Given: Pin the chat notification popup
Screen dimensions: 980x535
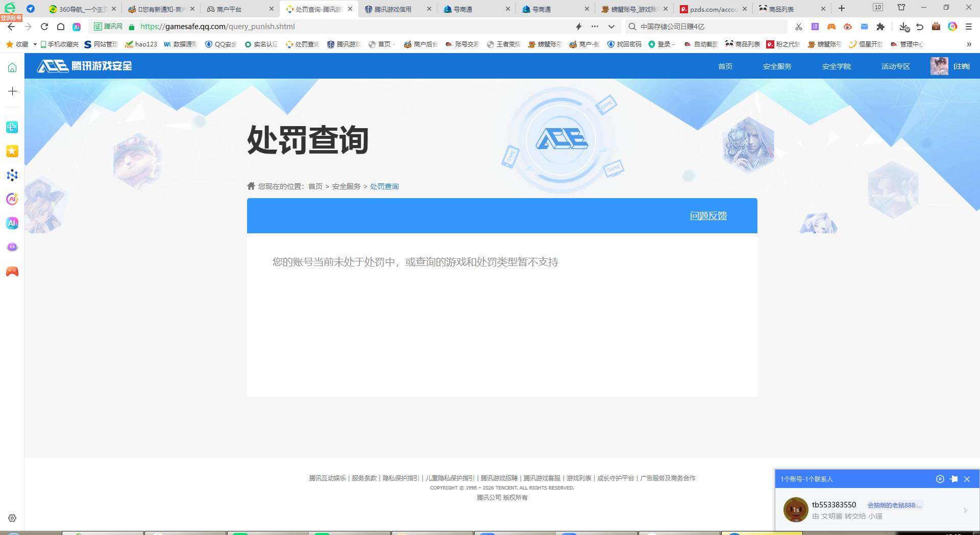Looking at the screenshot, I should (953, 479).
